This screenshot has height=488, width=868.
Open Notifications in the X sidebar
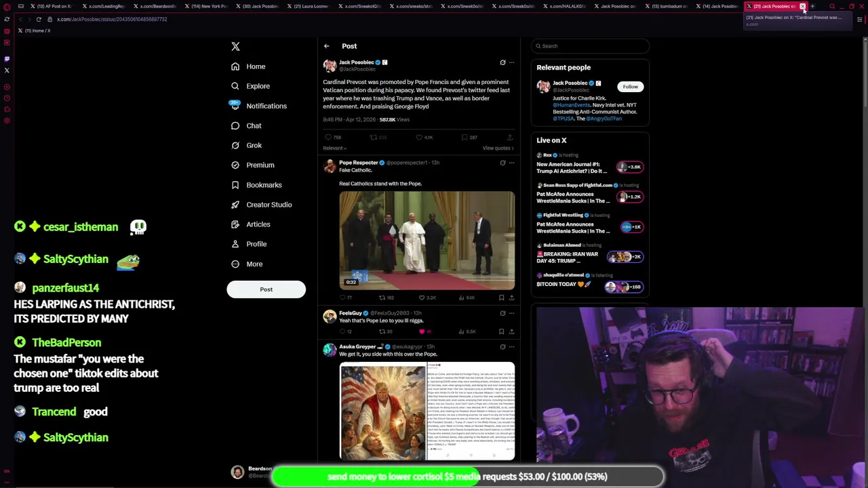click(x=258, y=106)
